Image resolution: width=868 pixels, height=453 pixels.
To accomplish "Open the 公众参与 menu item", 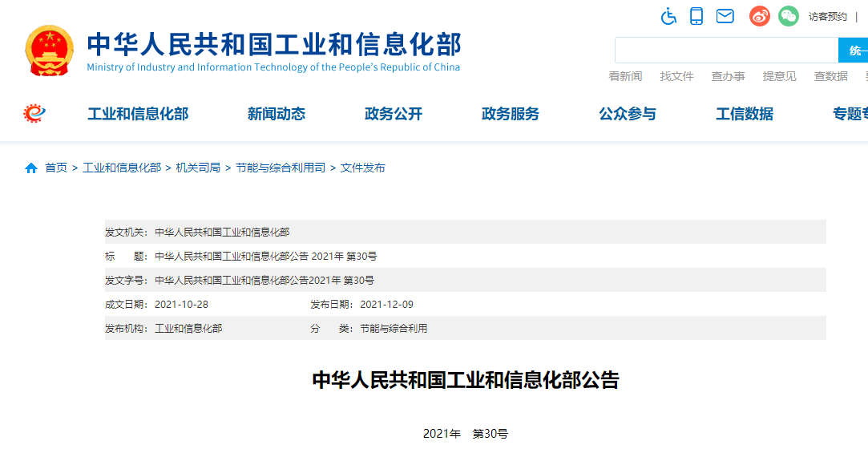I will pyautogui.click(x=628, y=114).
